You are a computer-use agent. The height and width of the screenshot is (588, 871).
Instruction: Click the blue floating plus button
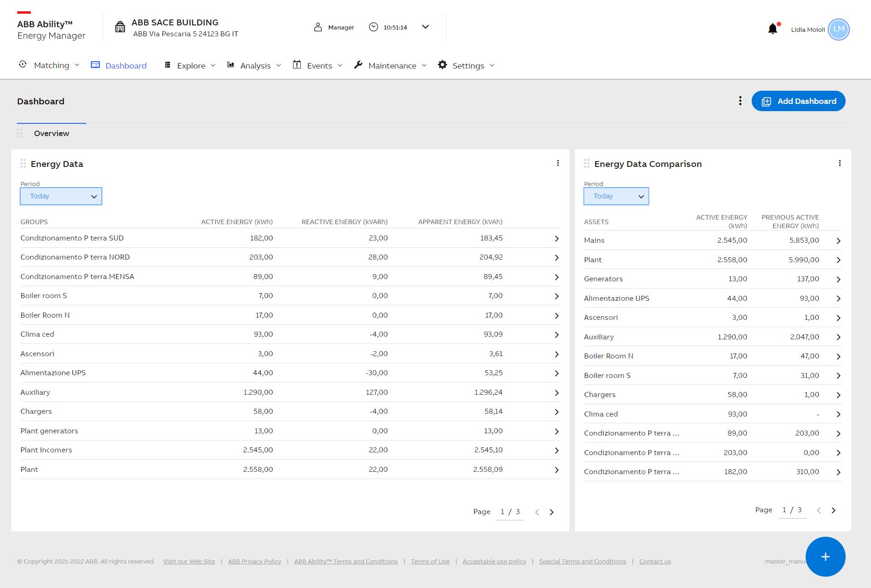825,557
